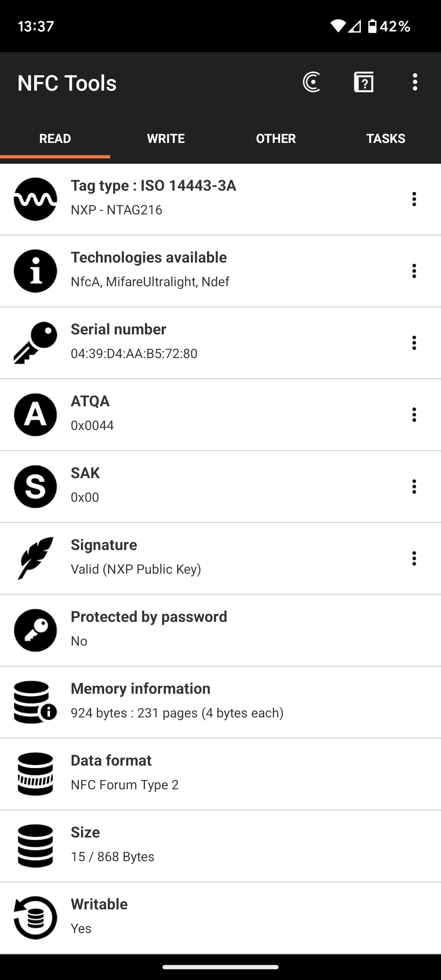441x980 pixels.
Task: Tap the Memory information database icon
Action: (36, 702)
